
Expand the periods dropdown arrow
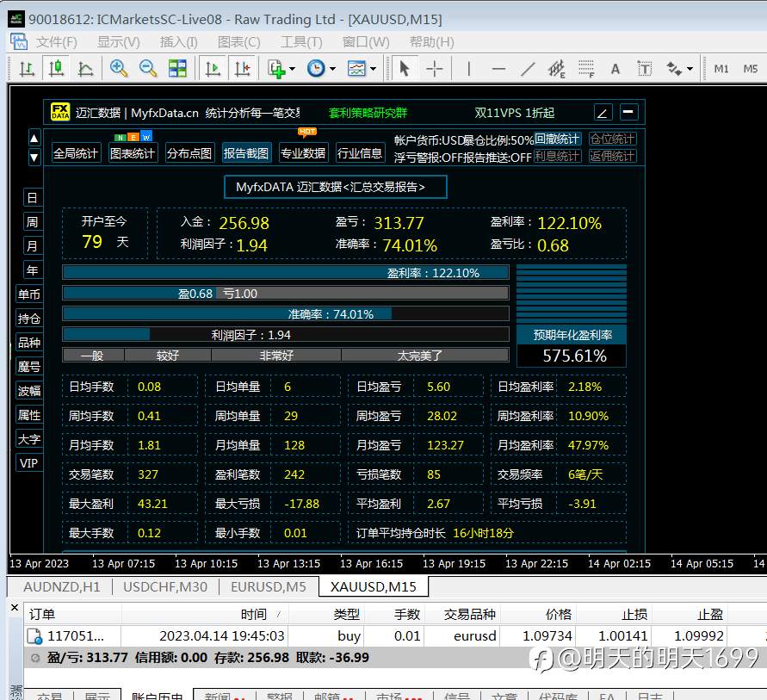[x=332, y=69]
